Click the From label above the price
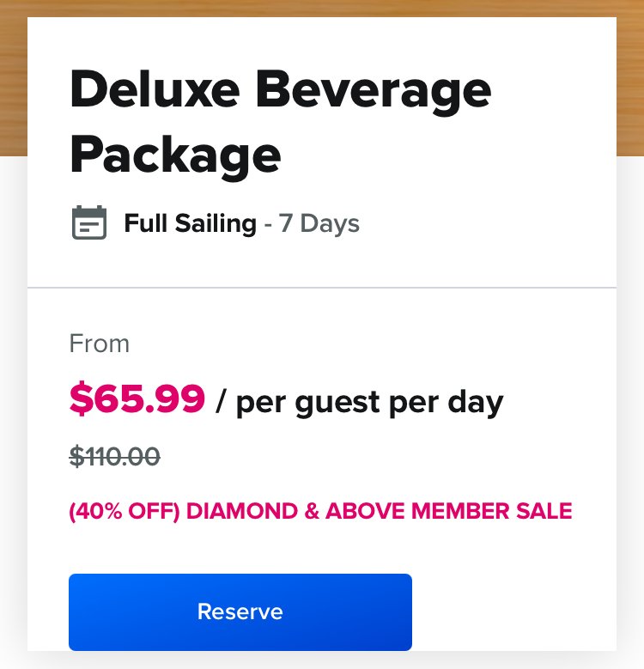Viewport: 644px width, 669px height. [99, 344]
